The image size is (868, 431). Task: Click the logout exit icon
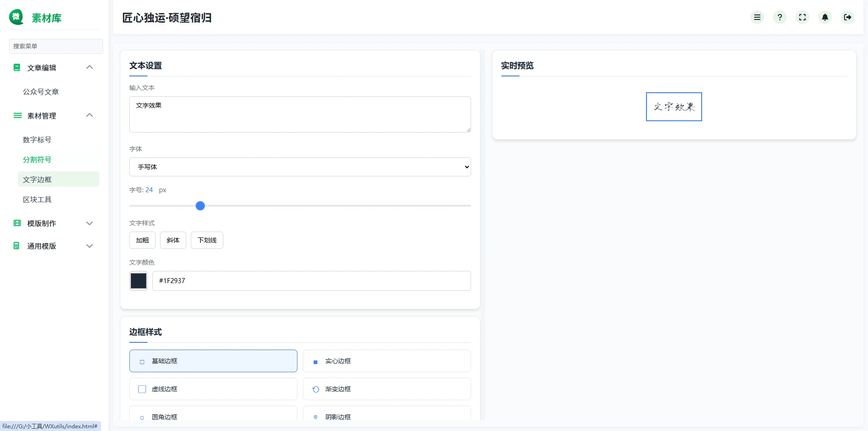[x=848, y=17]
